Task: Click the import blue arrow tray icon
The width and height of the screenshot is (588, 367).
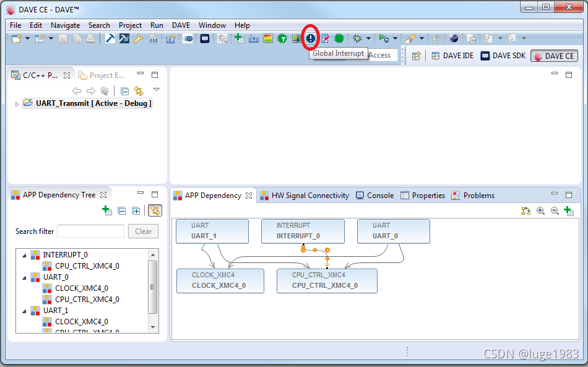Action: tap(254, 38)
